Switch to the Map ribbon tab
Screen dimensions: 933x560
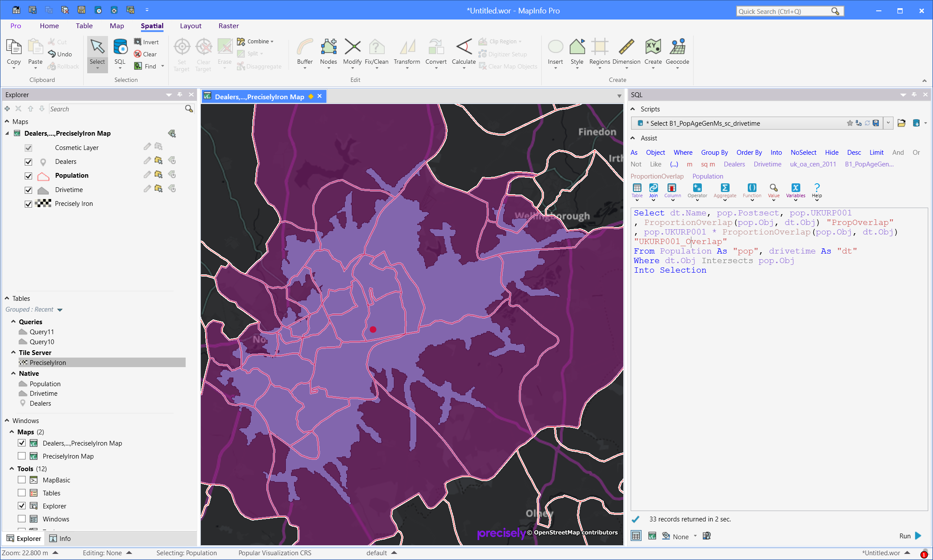pos(117,26)
